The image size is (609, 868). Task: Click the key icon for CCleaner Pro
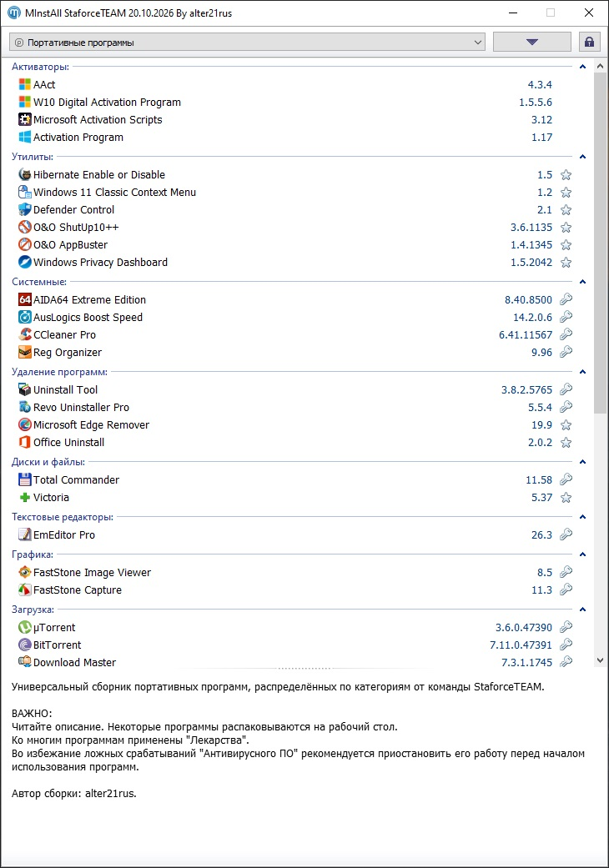[566, 334]
